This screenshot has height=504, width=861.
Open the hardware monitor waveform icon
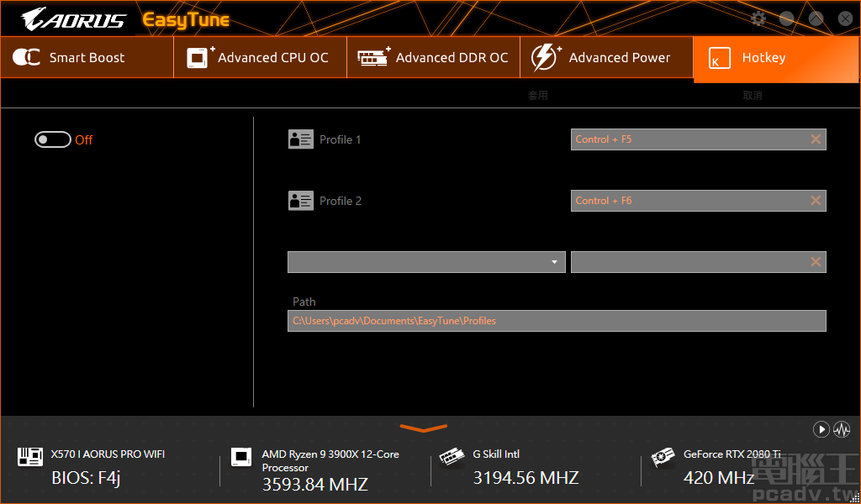click(842, 429)
